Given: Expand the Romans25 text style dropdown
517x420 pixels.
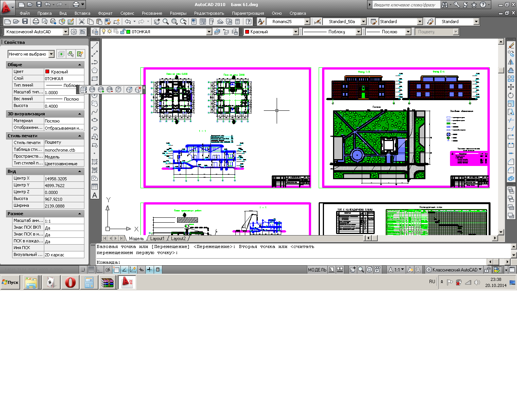Looking at the screenshot, I should coord(307,22).
